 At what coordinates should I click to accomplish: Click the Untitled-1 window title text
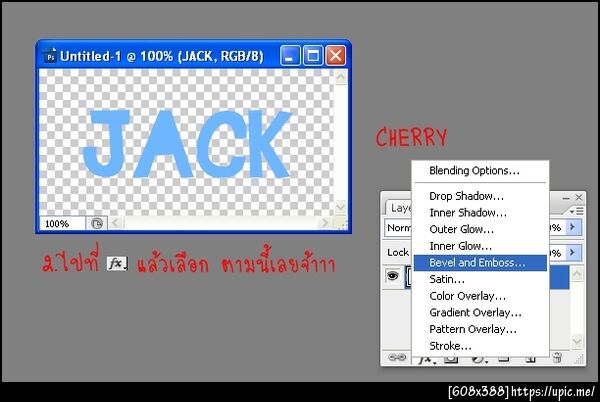162,56
